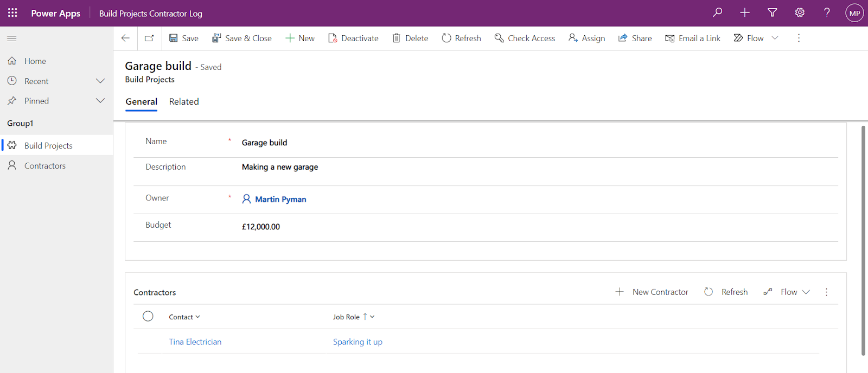Click Save & Close
868x373 pixels.
(241, 38)
